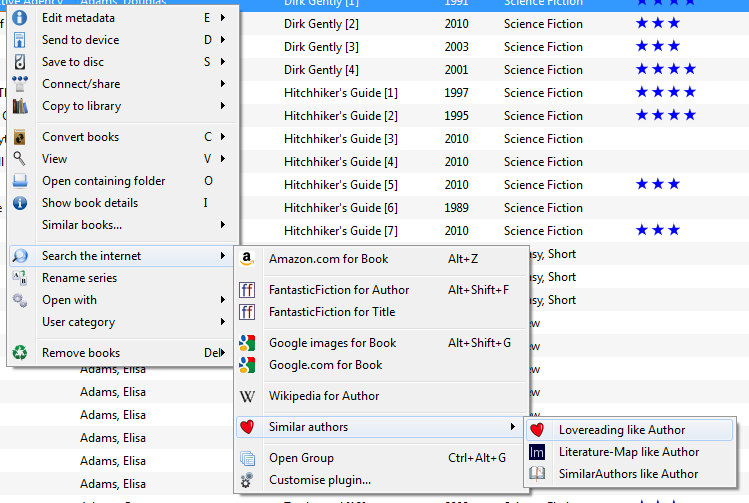Select Google images for Book entry
This screenshot has height=503, width=749.
coord(382,343)
